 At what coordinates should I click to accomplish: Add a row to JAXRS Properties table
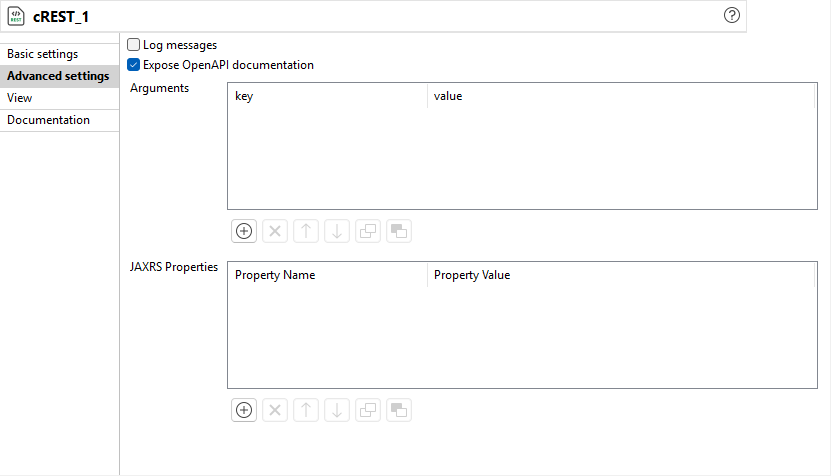pos(244,410)
